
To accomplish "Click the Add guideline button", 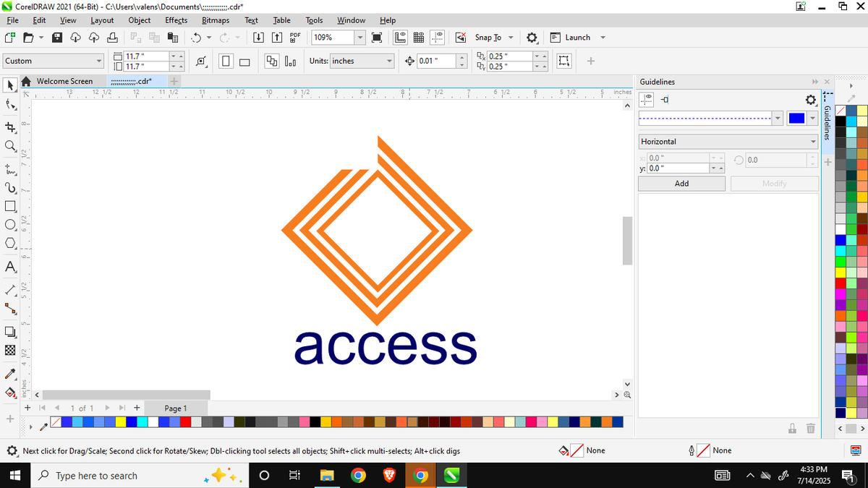I will pos(681,184).
